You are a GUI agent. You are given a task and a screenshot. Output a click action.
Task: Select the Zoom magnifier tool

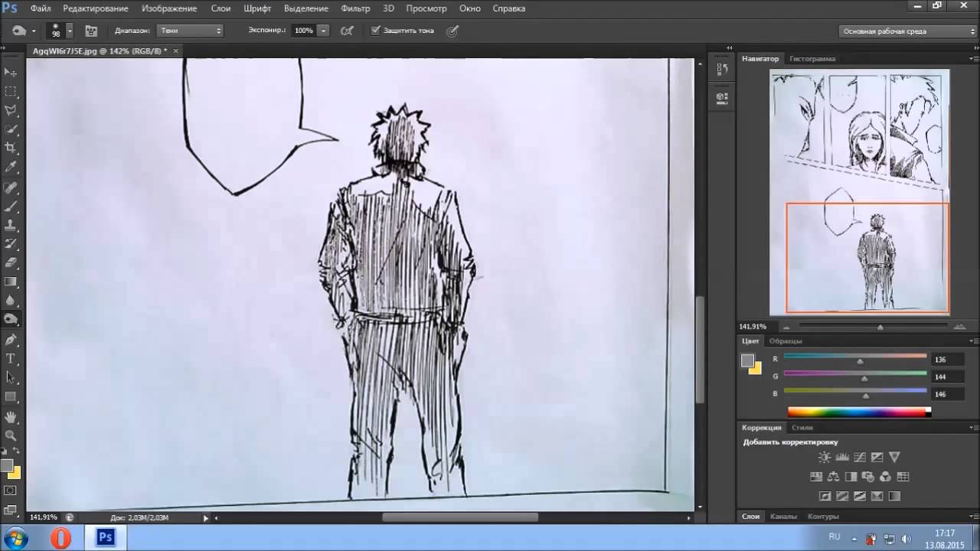coord(11,435)
